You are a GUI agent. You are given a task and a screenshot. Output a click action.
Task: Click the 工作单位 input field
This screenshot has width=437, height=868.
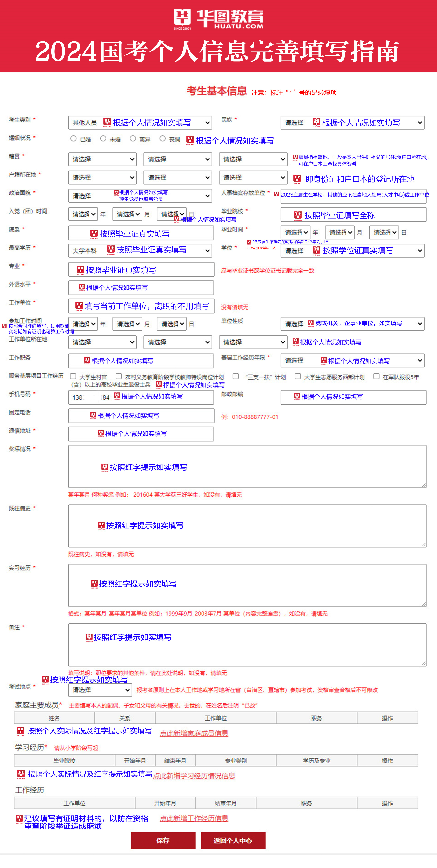[141, 306]
